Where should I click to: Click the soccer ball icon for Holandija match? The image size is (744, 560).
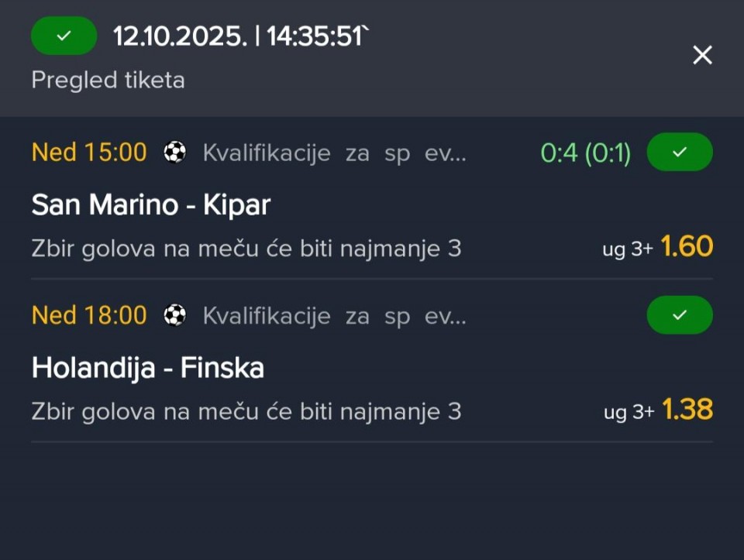(175, 315)
